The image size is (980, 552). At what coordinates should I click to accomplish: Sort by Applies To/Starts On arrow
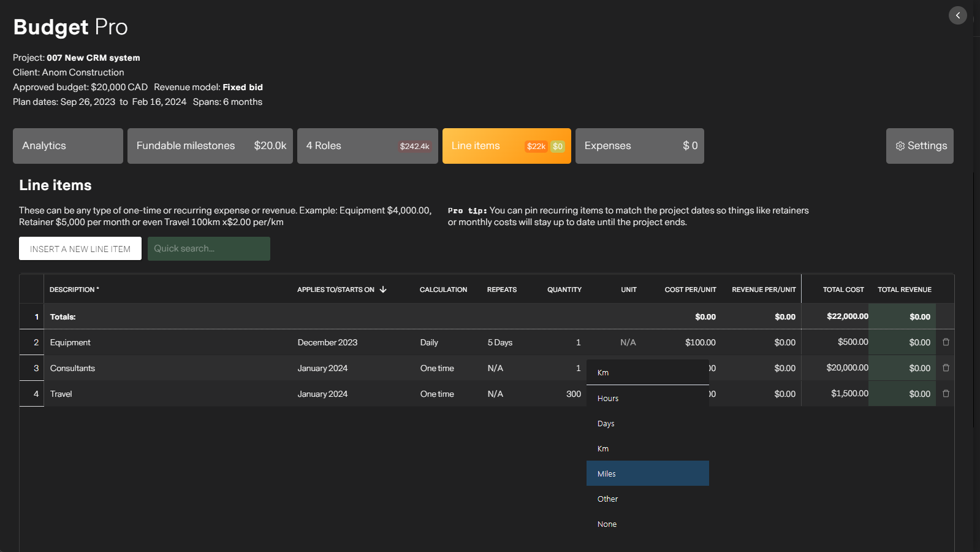click(x=383, y=289)
